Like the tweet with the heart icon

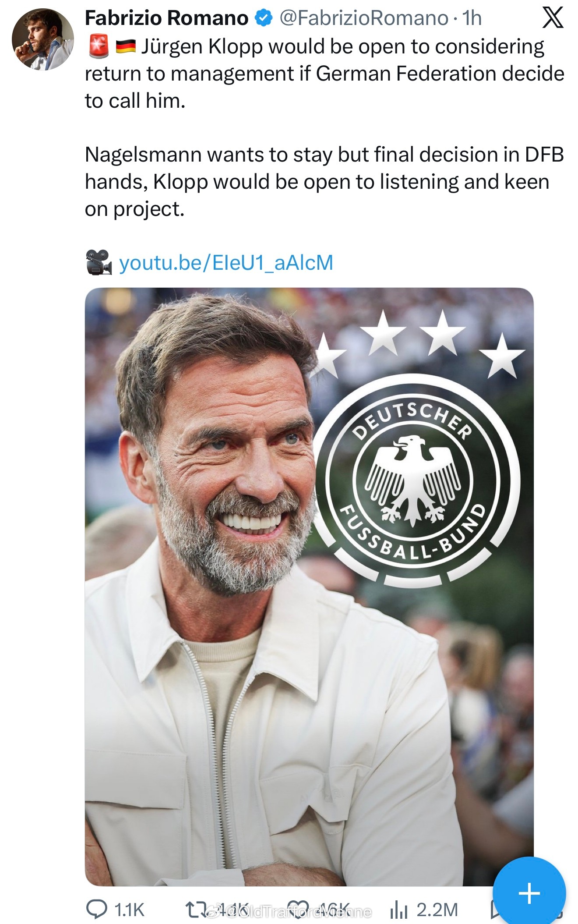(x=298, y=910)
